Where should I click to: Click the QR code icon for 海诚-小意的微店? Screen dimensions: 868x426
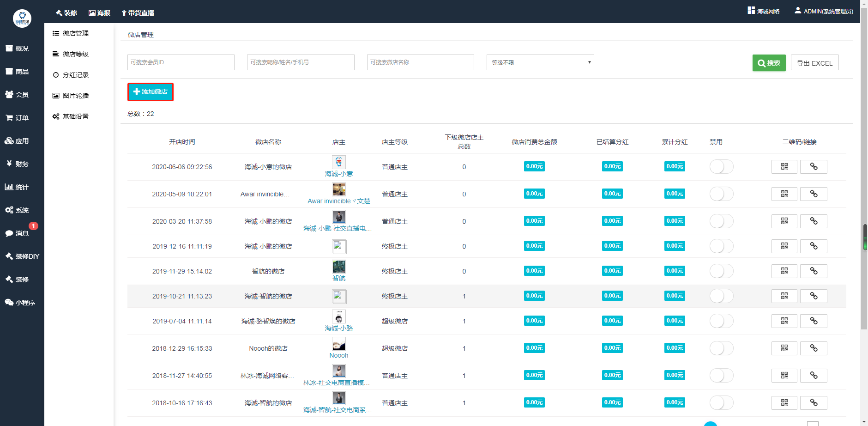[x=784, y=167]
